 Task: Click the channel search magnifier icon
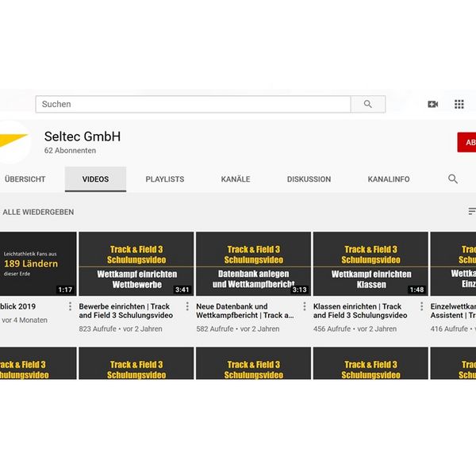pyautogui.click(x=453, y=178)
